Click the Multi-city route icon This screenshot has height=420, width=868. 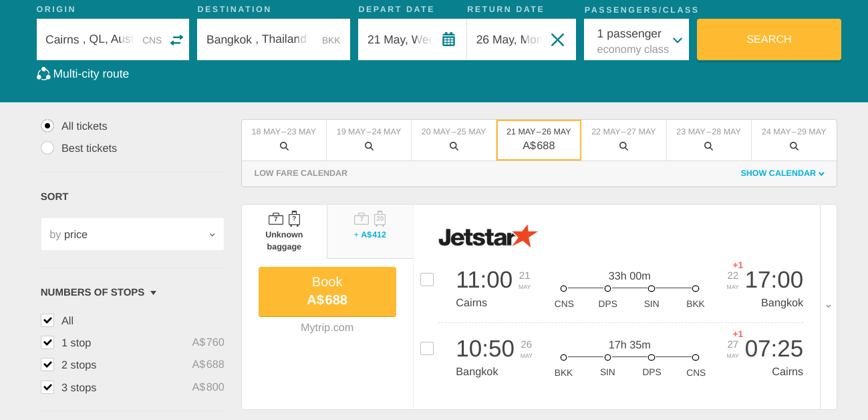pyautogui.click(x=43, y=74)
